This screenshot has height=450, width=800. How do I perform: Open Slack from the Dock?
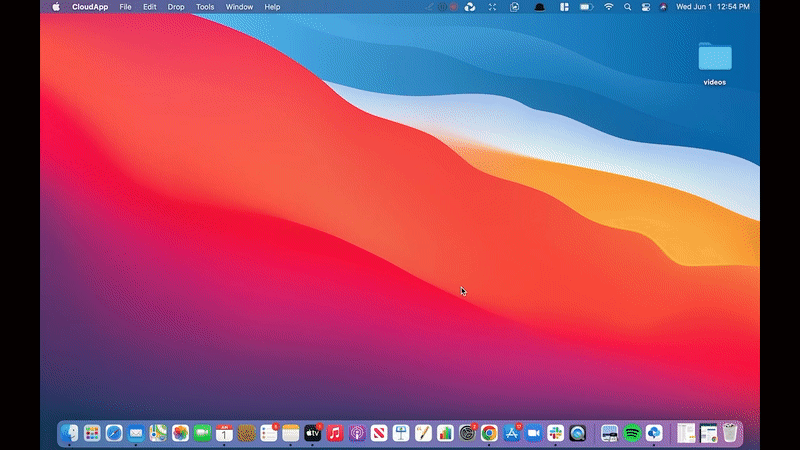555,433
